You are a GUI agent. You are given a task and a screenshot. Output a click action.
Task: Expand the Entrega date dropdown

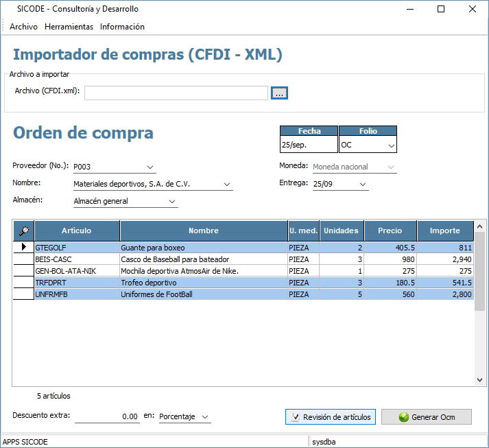click(362, 184)
